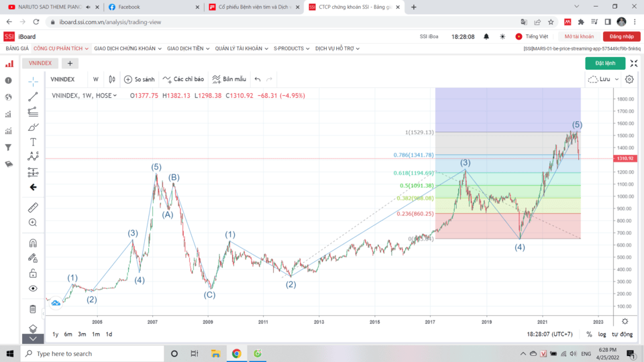644x362 pixels.
Task: Open the 18:28:07 (UTC+7) timezone menu
Action: [549, 334]
